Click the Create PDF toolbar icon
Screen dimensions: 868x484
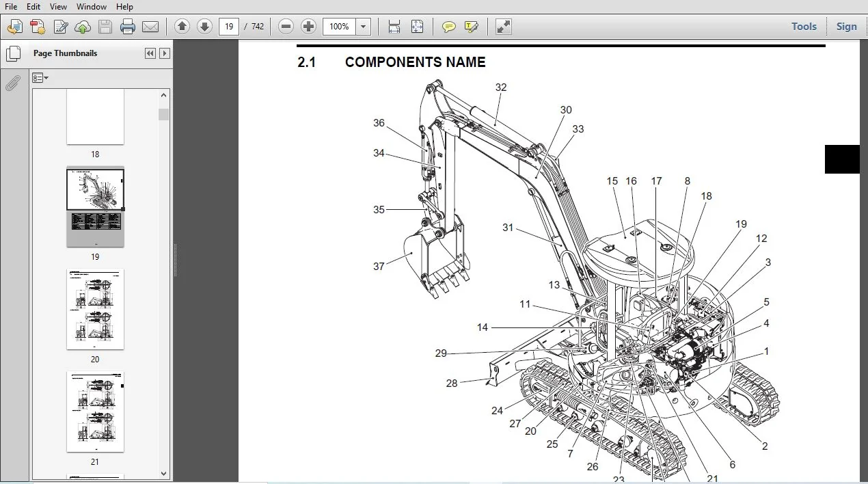[x=38, y=27]
